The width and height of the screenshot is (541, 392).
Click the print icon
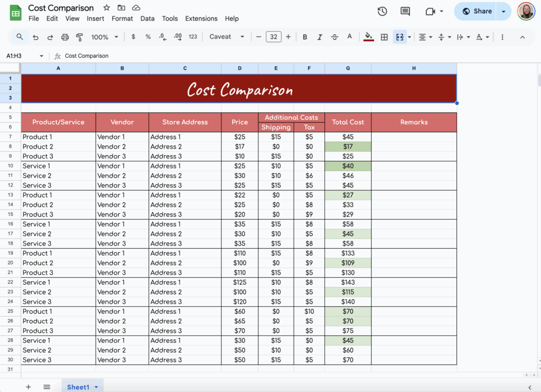pyautogui.click(x=65, y=38)
